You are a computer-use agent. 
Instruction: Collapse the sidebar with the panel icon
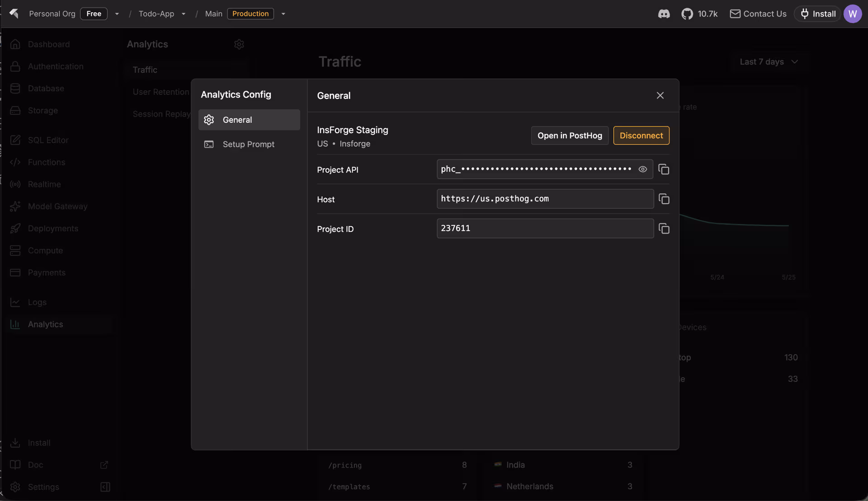(x=105, y=487)
